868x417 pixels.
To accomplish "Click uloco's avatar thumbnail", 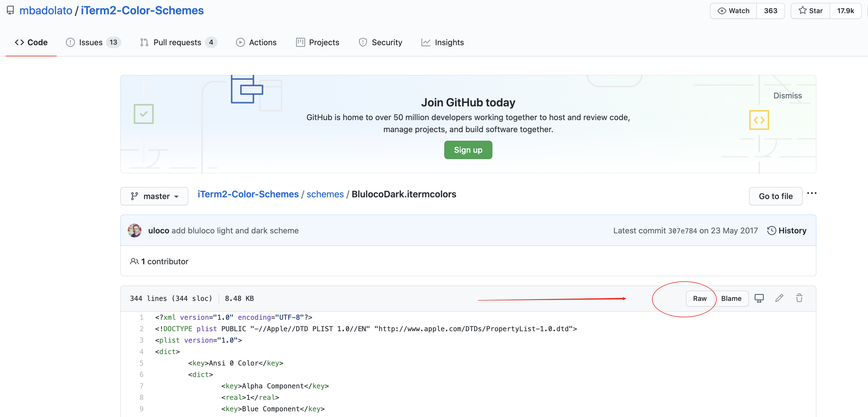I will 135,231.
